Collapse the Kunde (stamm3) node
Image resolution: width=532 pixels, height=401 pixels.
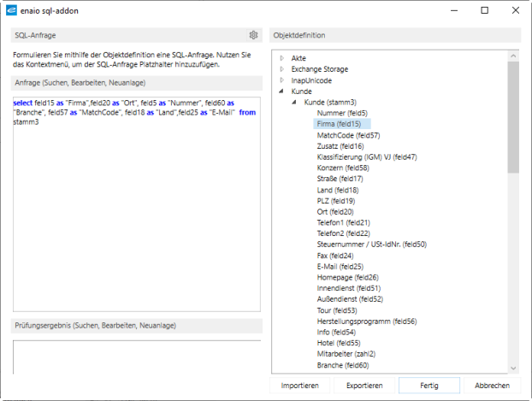(295, 103)
